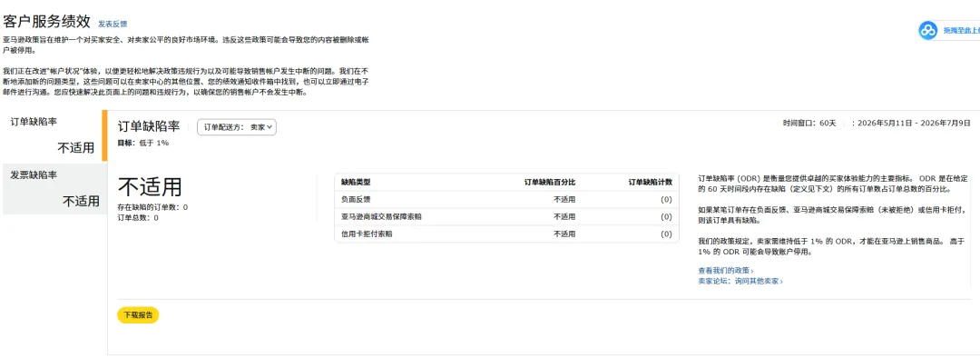Click the 时间窗口：60天 text
This screenshot has height=358, width=980.
pyautogui.click(x=808, y=124)
